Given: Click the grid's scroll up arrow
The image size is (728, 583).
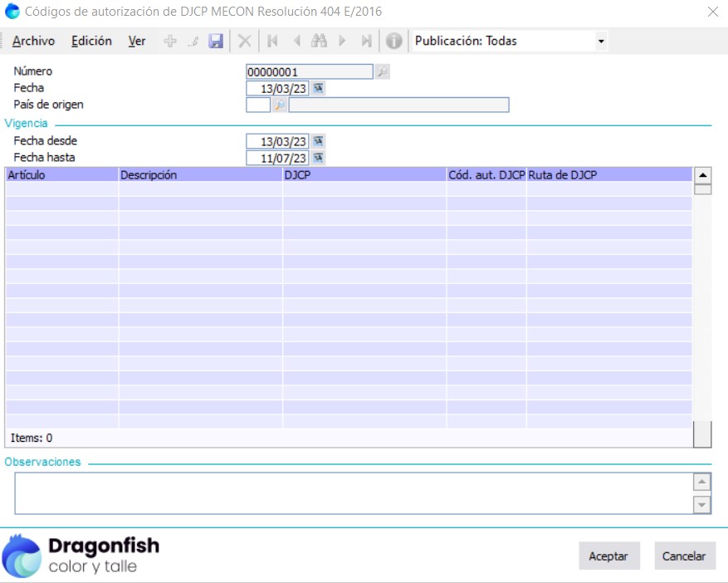Looking at the screenshot, I should click(702, 175).
